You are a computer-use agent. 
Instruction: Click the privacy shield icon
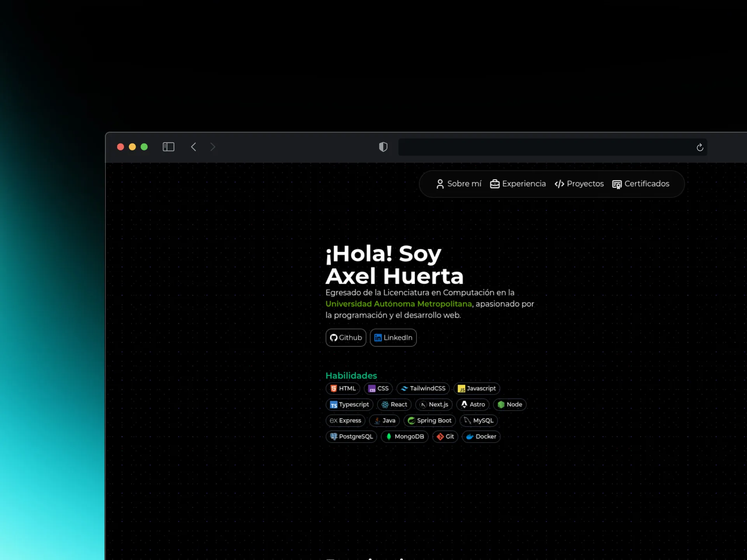[383, 147]
